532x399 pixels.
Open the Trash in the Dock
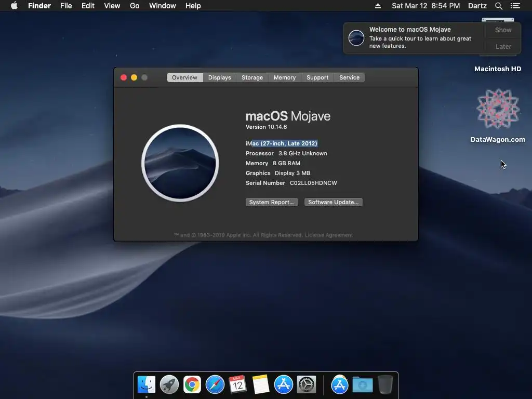tap(385, 384)
